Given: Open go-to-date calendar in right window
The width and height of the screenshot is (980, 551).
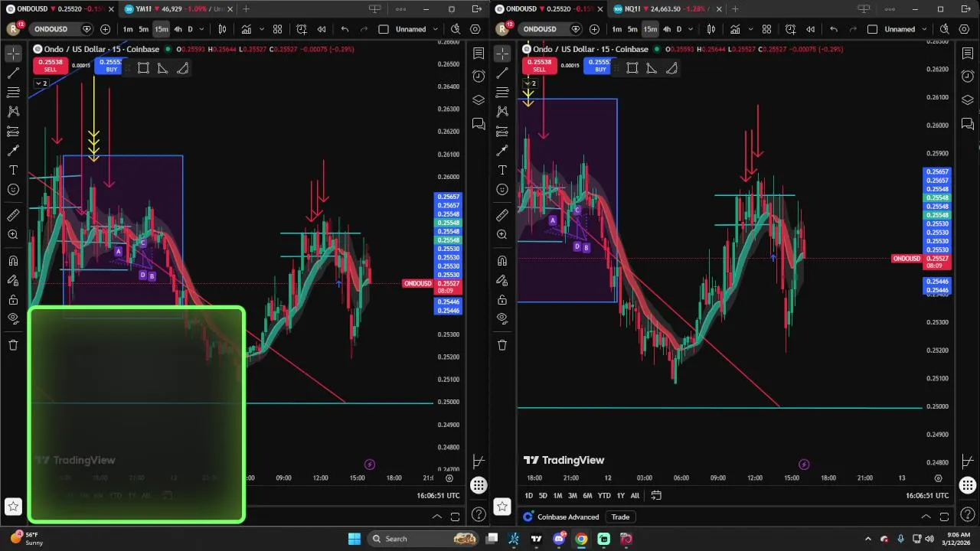Looking at the screenshot, I should click(656, 495).
